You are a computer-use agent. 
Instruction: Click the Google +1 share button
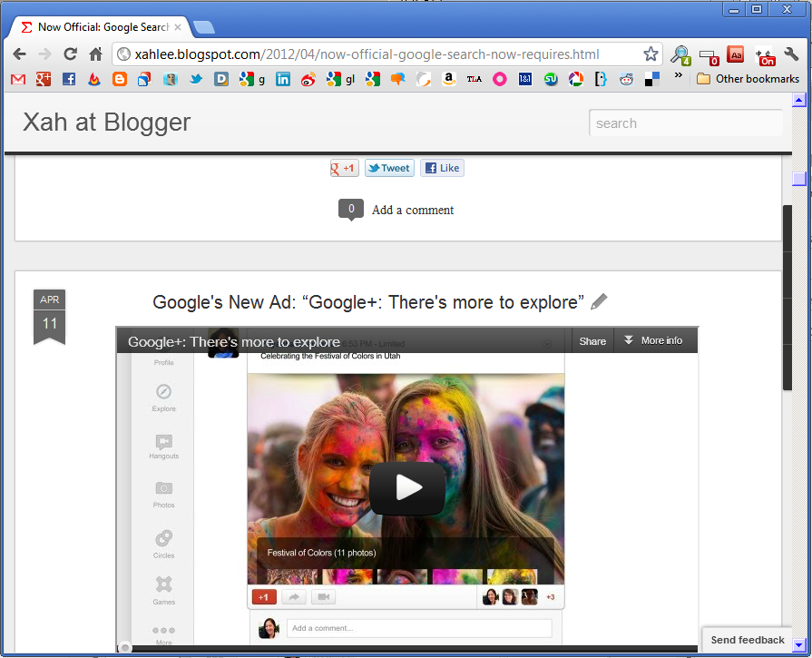tap(345, 168)
